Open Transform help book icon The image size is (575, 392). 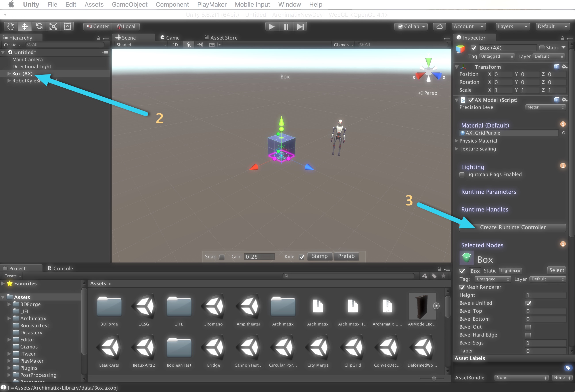coord(556,67)
